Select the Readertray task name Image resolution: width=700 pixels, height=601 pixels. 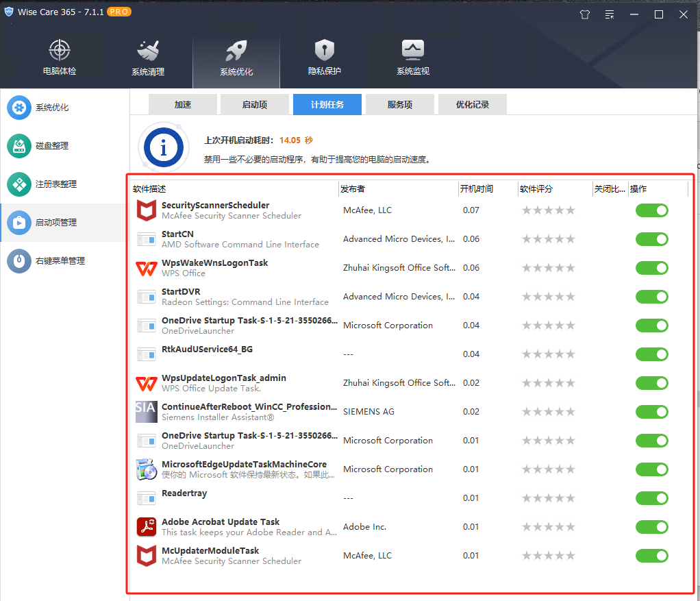point(184,493)
